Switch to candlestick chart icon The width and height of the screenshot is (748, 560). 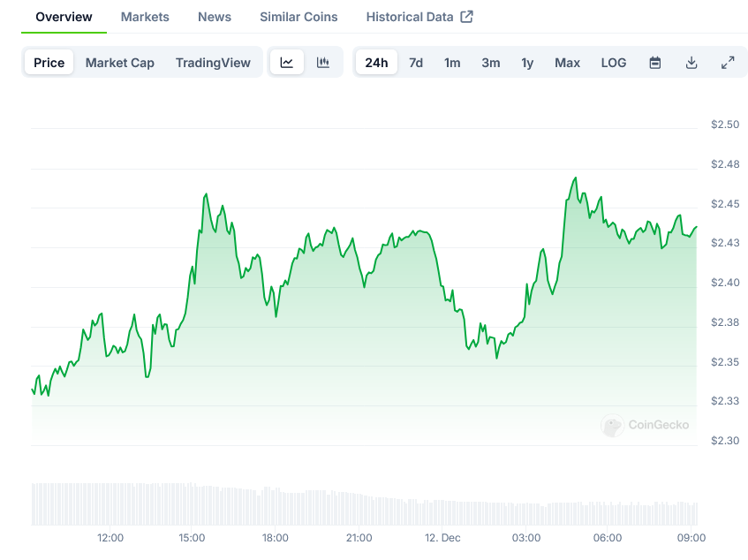[x=323, y=63]
